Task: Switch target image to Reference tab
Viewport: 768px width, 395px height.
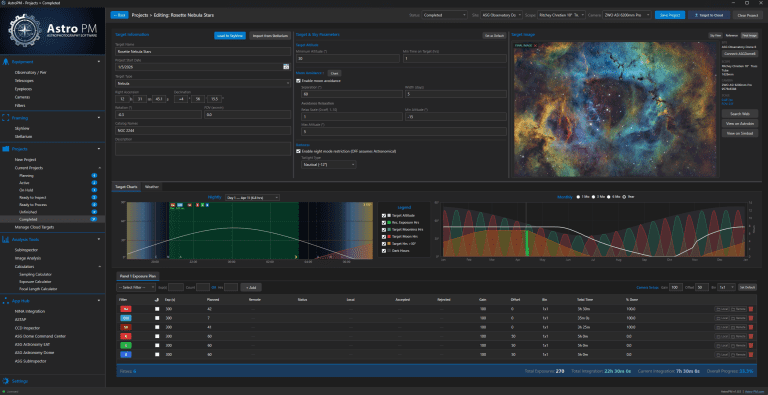Action: click(731, 35)
